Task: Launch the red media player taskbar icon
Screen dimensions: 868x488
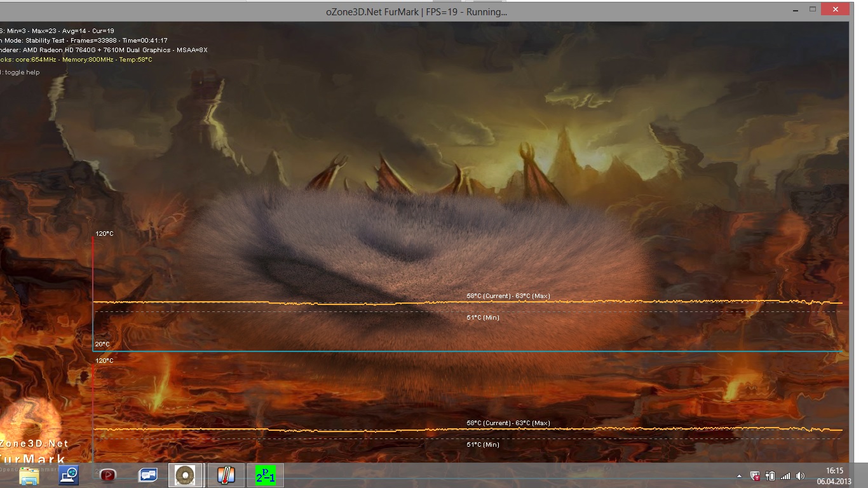Action: (x=108, y=475)
